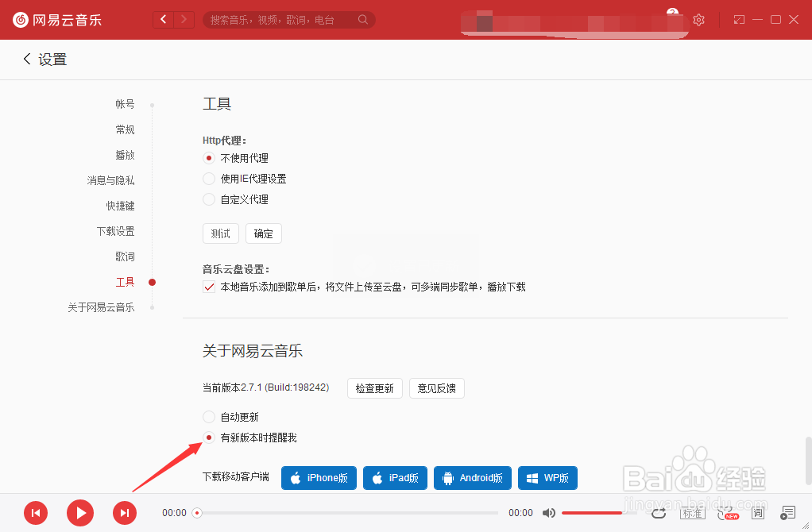Screen dimensions: 812x532
Task: Download the WP版 mobile client
Action: tap(547, 478)
